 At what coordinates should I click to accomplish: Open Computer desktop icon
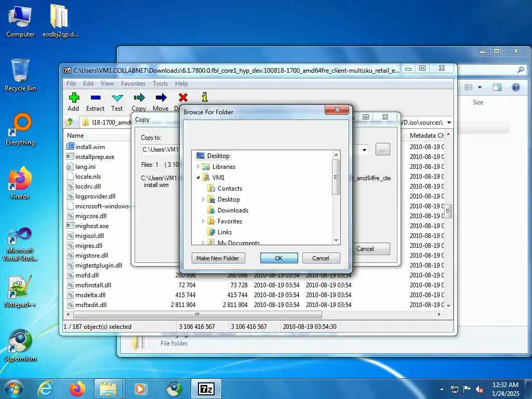click(x=20, y=21)
